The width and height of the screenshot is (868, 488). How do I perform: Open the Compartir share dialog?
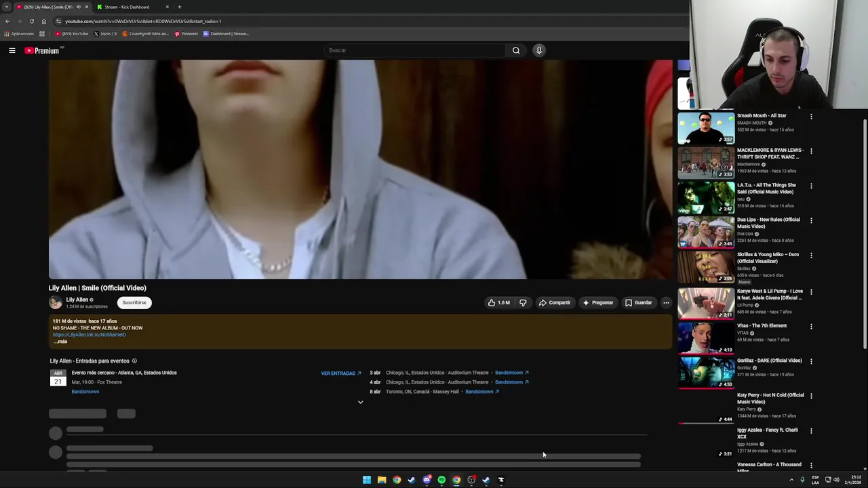[555, 303]
